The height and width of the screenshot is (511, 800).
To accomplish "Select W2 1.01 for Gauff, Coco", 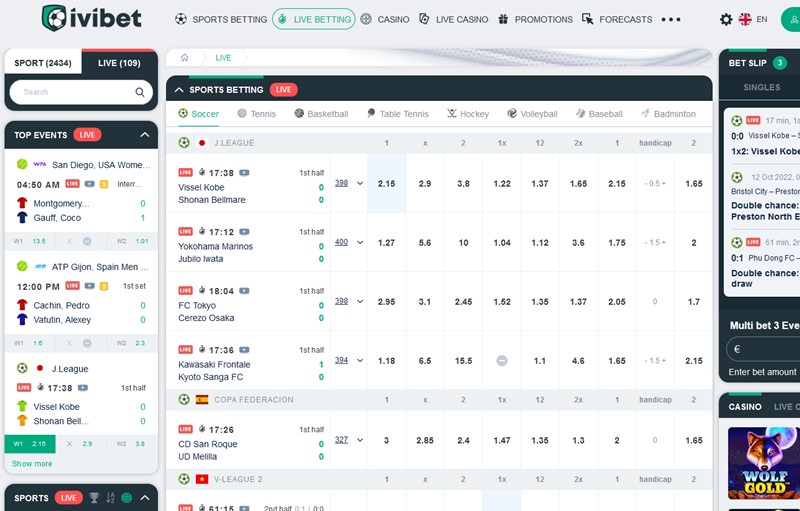I will 132,241.
